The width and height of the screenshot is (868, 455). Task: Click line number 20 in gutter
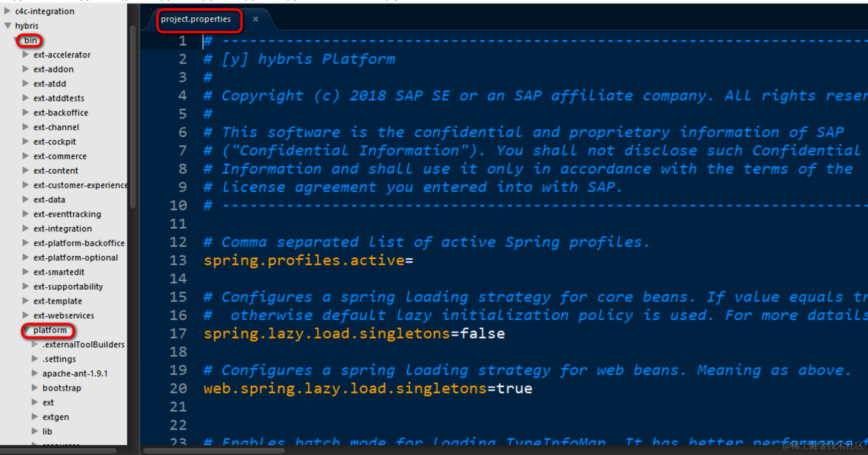(178, 388)
